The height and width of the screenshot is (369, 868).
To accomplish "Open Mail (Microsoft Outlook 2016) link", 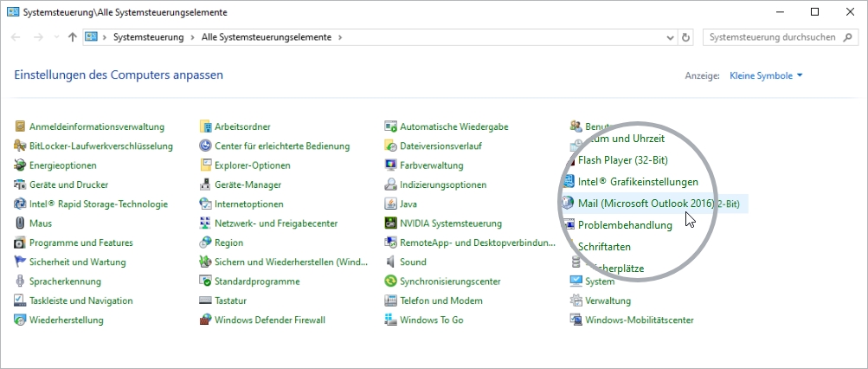I will point(646,204).
